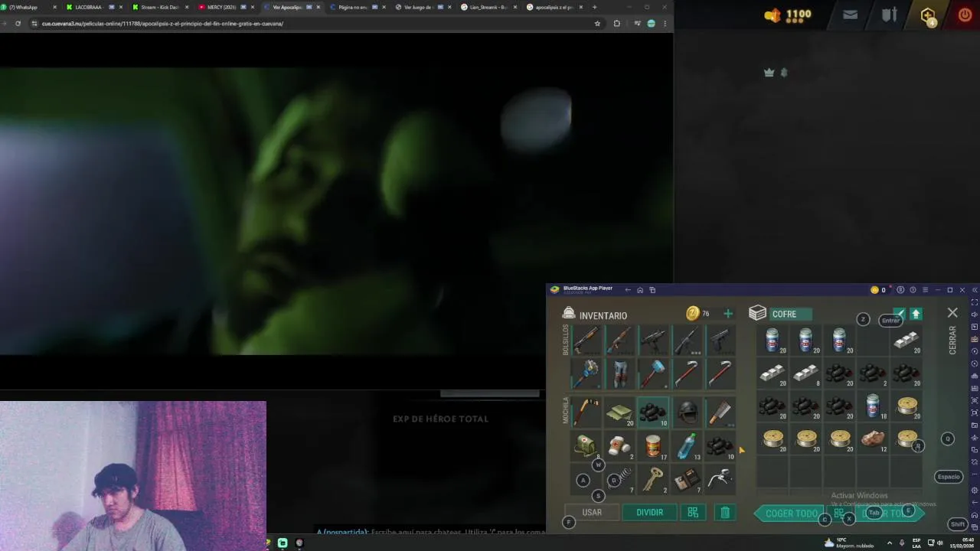The height and width of the screenshot is (551, 980).
Task: Open the game mail envelope icon
Action: (x=850, y=15)
